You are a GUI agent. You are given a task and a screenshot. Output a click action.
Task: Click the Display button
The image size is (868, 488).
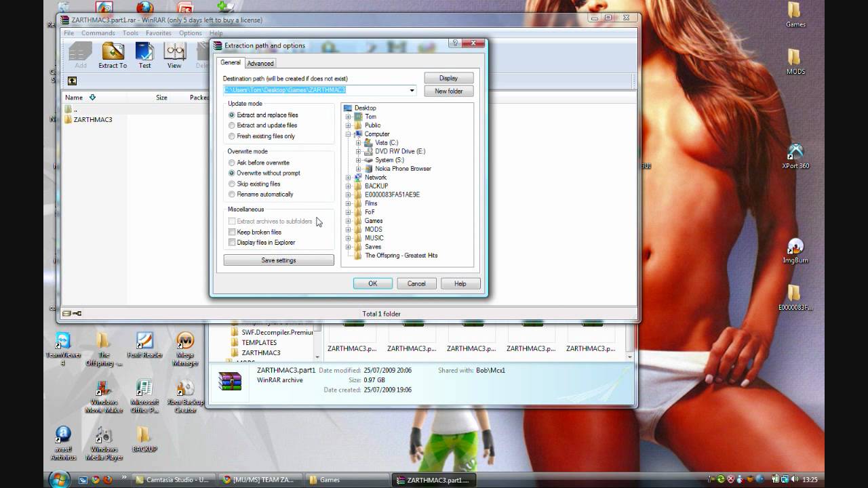(x=448, y=78)
